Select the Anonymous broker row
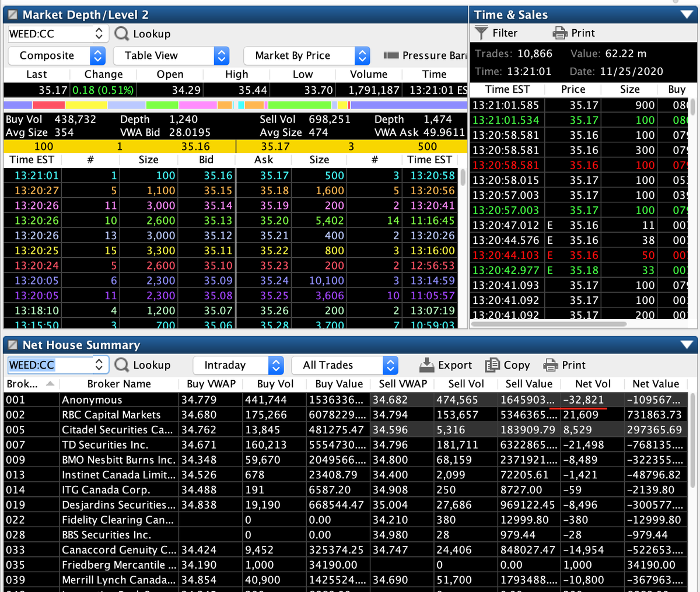Image resolution: width=700 pixels, height=592 pixels. 346,400
